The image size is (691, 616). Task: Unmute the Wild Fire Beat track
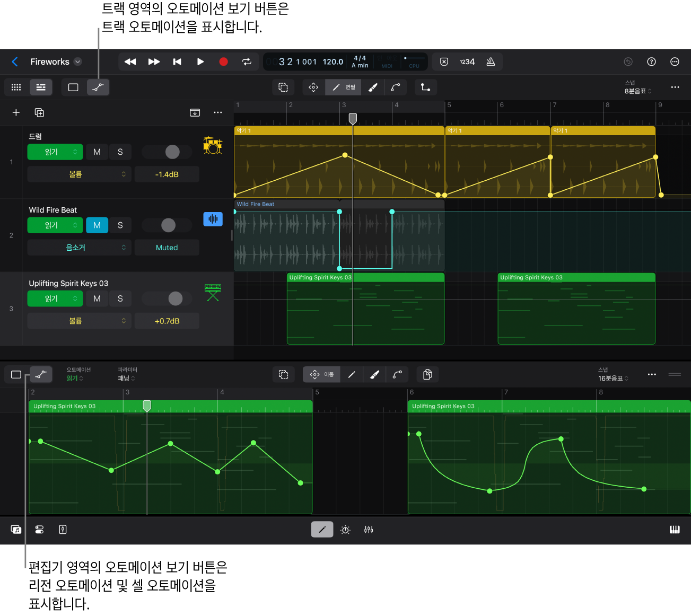[97, 225]
